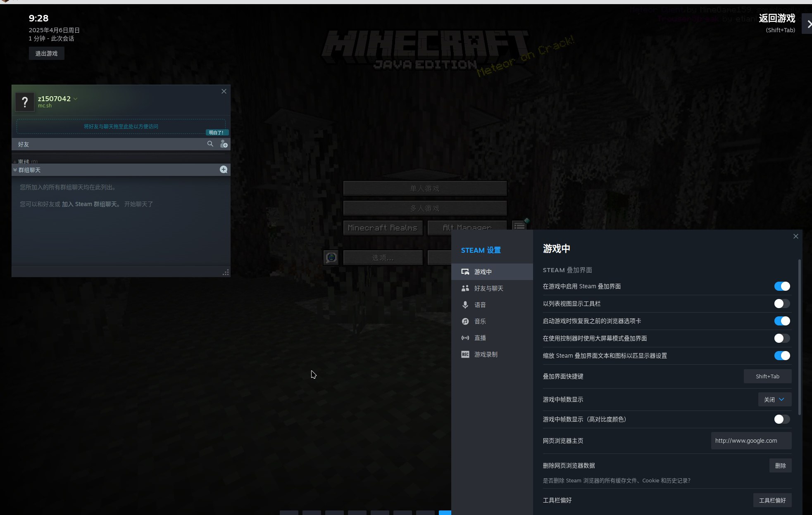Image resolution: width=812 pixels, height=515 pixels.
Task: Enable the list view toolbar toggle
Action: pyautogui.click(x=782, y=304)
